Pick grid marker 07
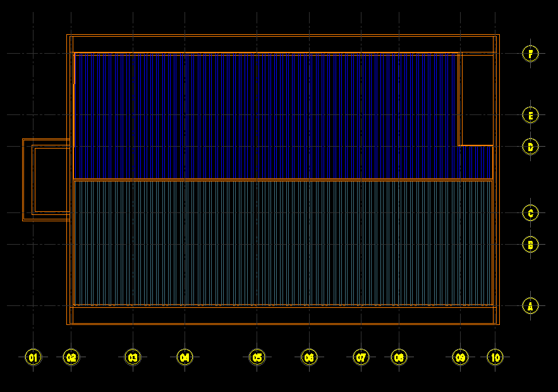Viewport: 558px width, 392px height. 361,358
